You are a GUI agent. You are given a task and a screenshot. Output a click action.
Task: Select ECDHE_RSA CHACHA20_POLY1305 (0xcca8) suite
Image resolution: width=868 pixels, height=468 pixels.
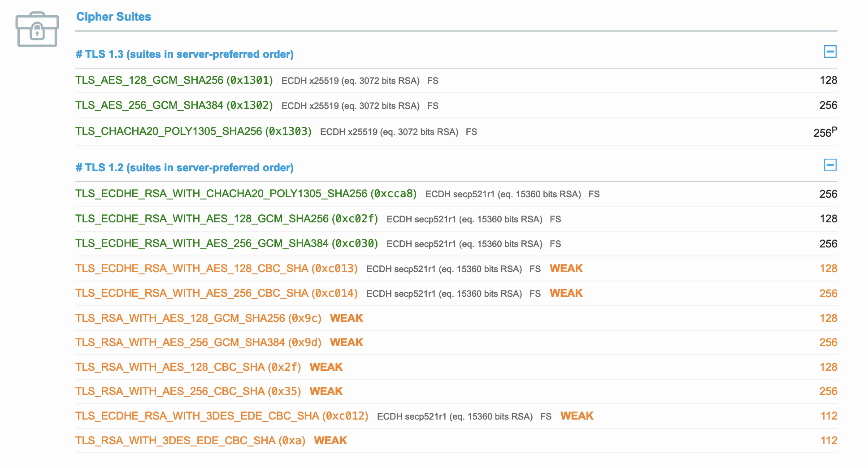tap(246, 194)
